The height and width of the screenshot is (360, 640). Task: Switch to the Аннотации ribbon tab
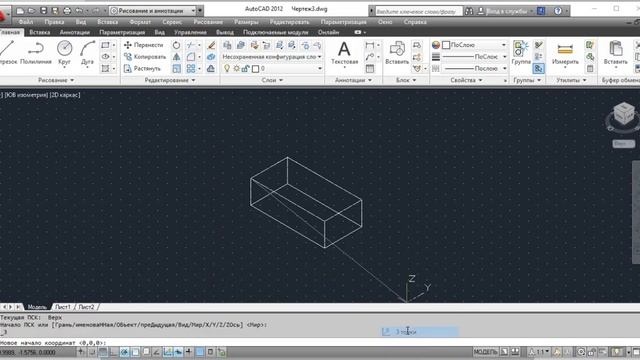(74, 32)
